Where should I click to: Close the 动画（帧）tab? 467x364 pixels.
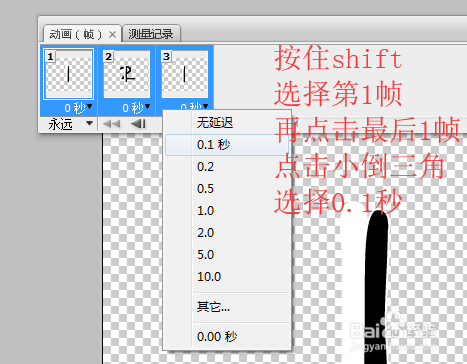113,34
